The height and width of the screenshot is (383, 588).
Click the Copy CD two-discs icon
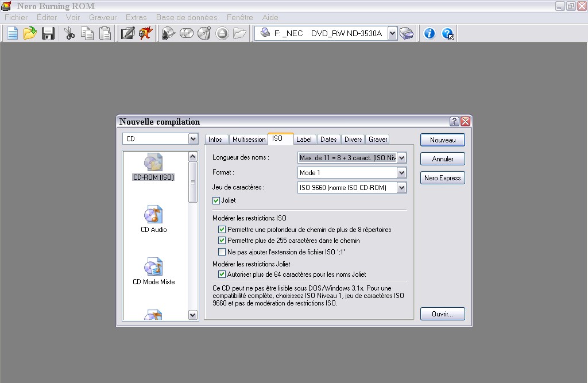click(x=187, y=33)
